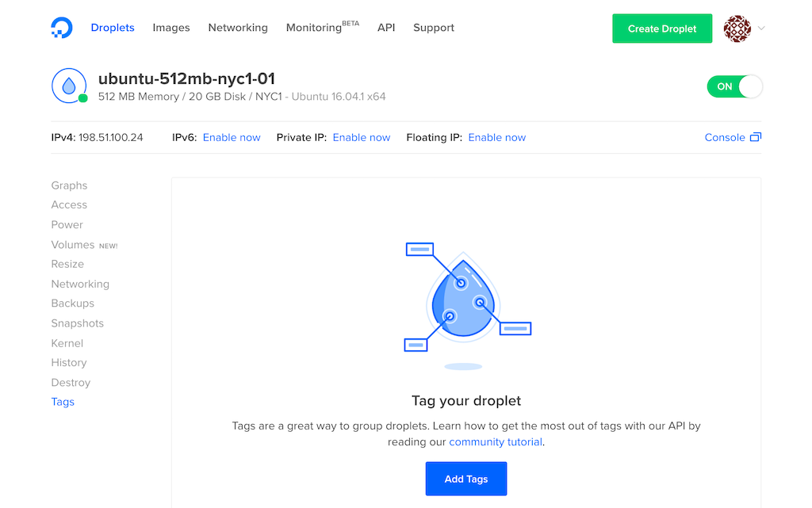Click the user profile avatar
The height and width of the screenshot is (508, 812).
tap(737, 28)
